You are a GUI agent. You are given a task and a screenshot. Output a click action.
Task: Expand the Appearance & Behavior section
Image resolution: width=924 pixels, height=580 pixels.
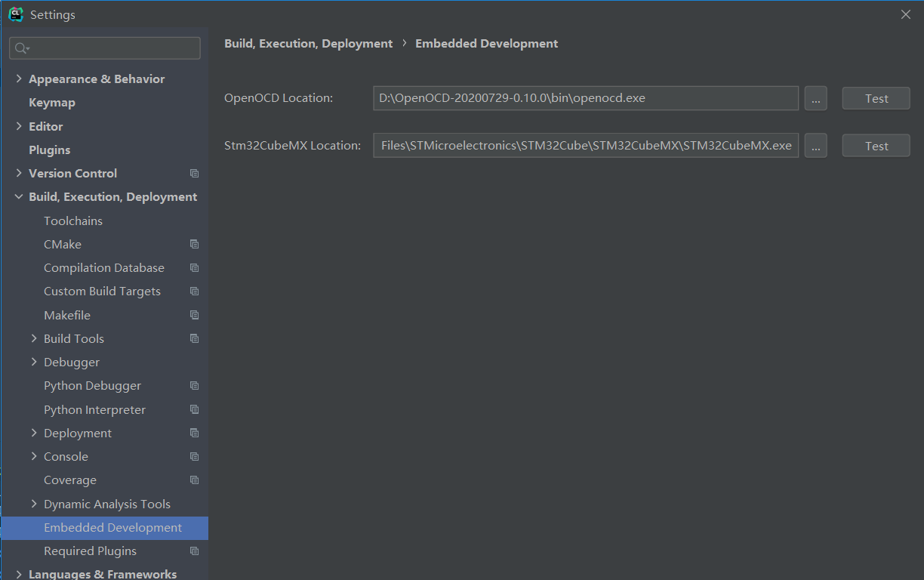point(18,78)
